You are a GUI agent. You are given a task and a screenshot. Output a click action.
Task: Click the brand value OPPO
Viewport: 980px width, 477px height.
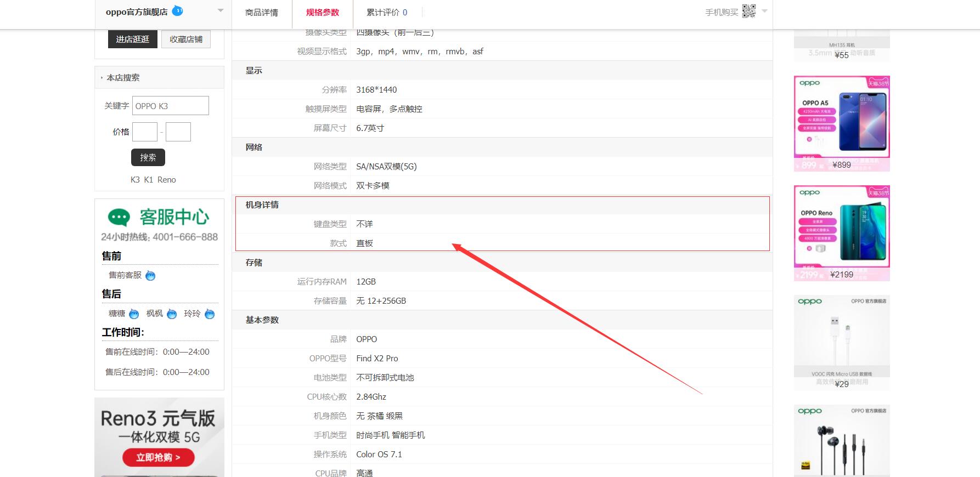point(367,339)
